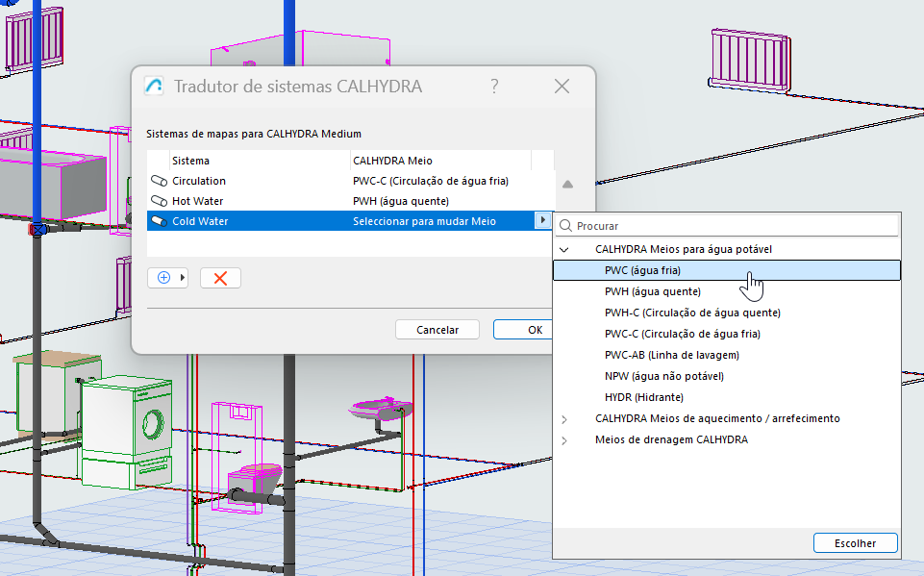
Task: Click the CALHYDRA Meio column header
Action: tap(440, 161)
